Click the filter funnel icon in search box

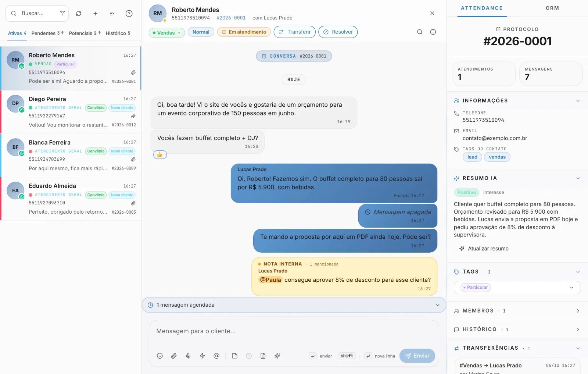pyautogui.click(x=62, y=13)
